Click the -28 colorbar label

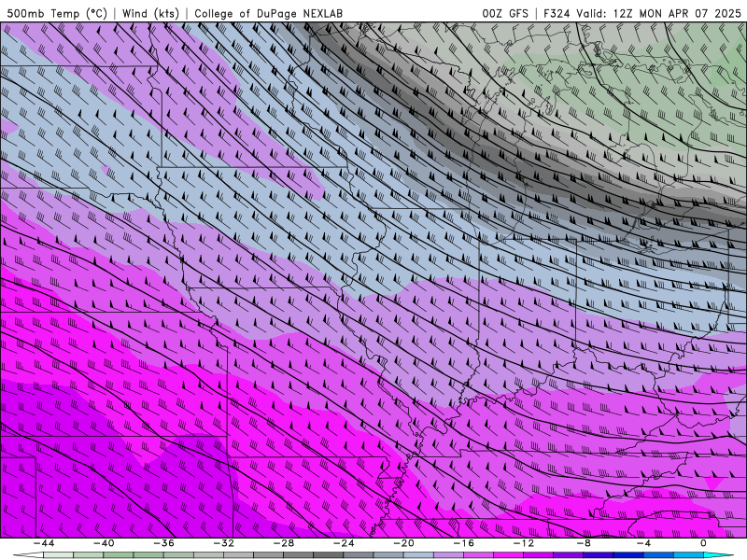click(284, 543)
